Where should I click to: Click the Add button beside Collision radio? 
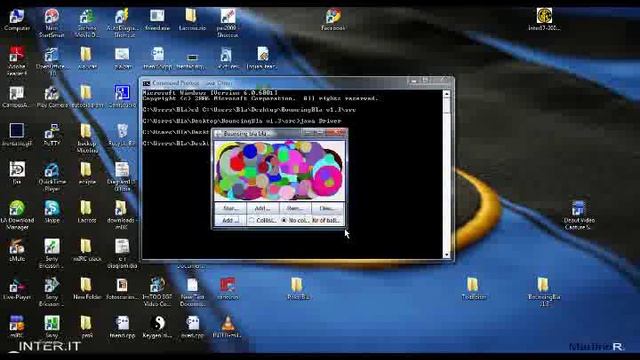click(x=230, y=220)
